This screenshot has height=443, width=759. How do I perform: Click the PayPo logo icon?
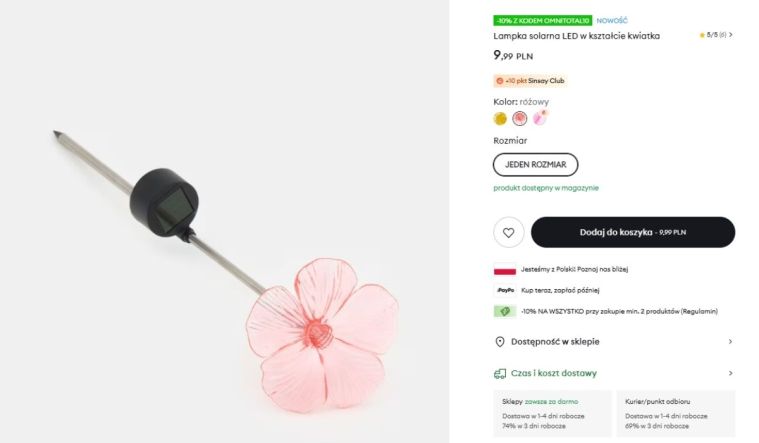[x=505, y=290]
